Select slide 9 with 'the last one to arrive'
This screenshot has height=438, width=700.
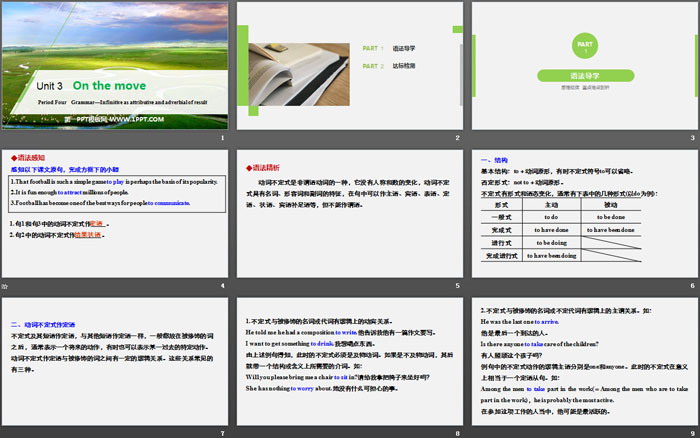click(x=585, y=361)
